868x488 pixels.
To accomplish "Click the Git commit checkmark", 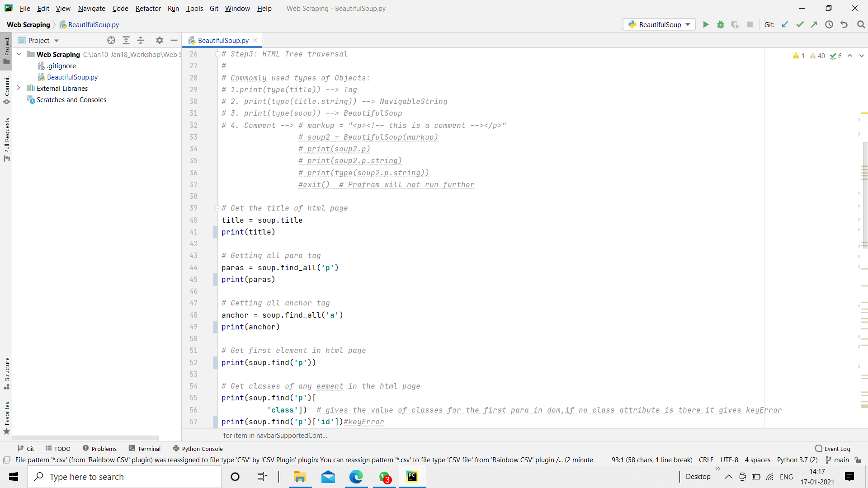I will pos(800,24).
